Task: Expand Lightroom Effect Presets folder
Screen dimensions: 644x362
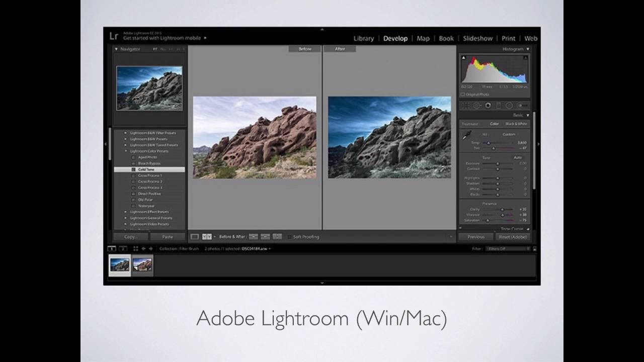Action: coord(126,212)
